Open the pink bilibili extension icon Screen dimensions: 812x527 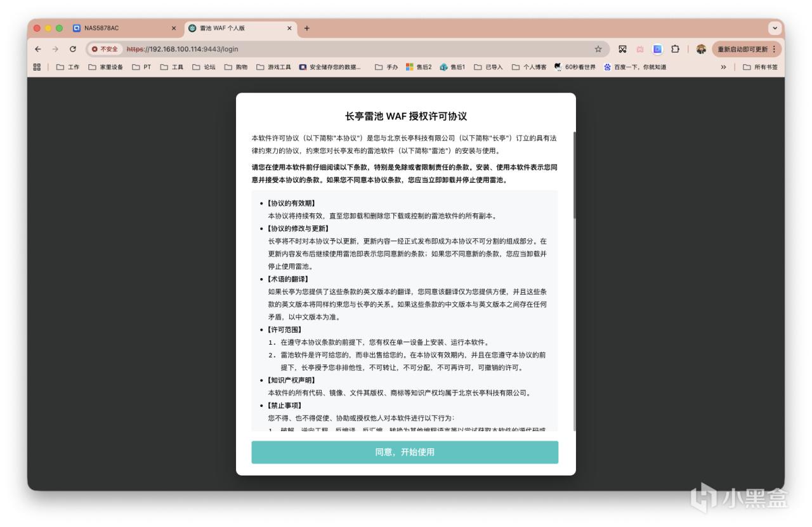(x=640, y=49)
